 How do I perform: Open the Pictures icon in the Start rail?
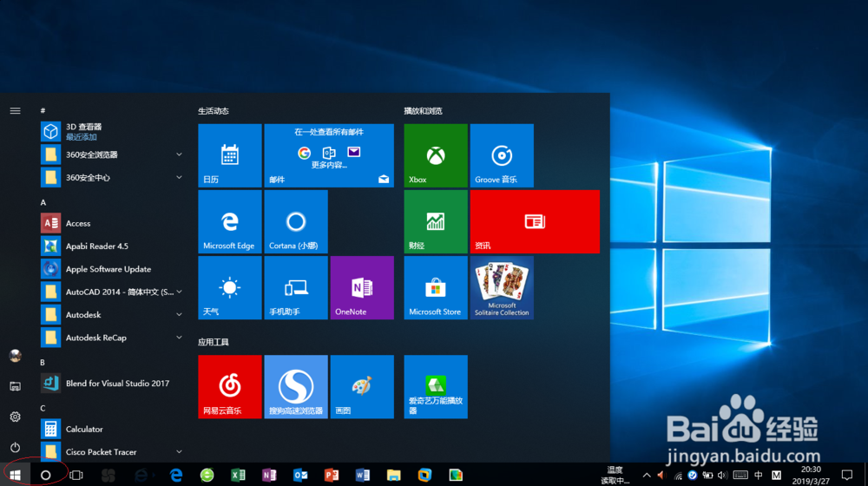[x=15, y=386]
